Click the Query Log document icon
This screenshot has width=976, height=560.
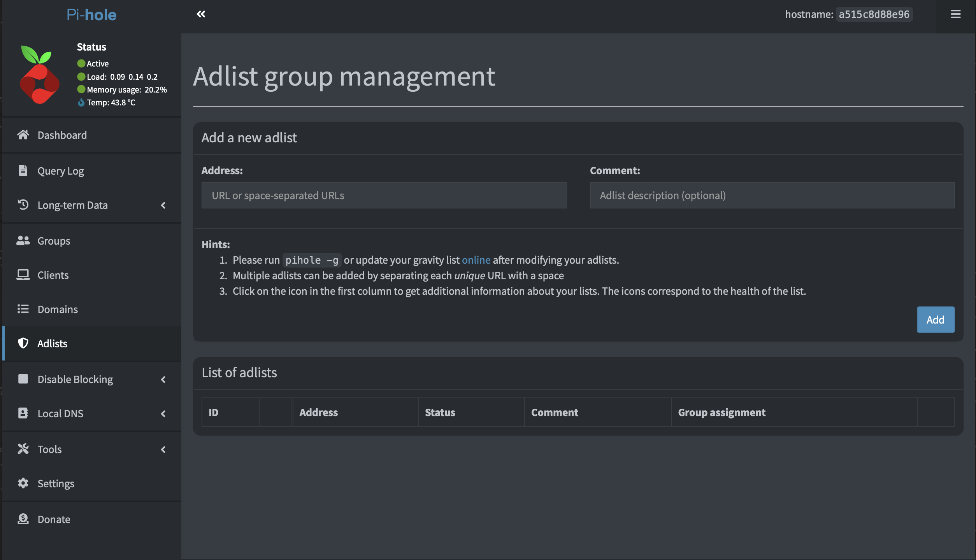pos(23,171)
